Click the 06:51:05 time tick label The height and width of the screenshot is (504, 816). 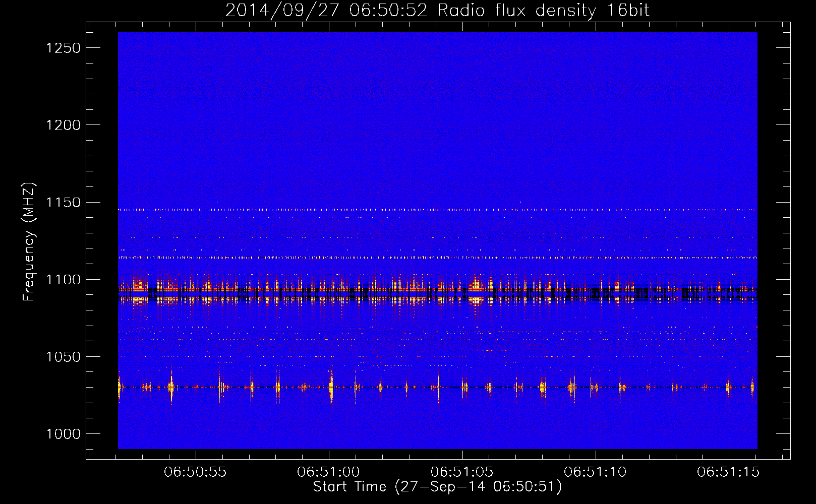[x=462, y=472]
